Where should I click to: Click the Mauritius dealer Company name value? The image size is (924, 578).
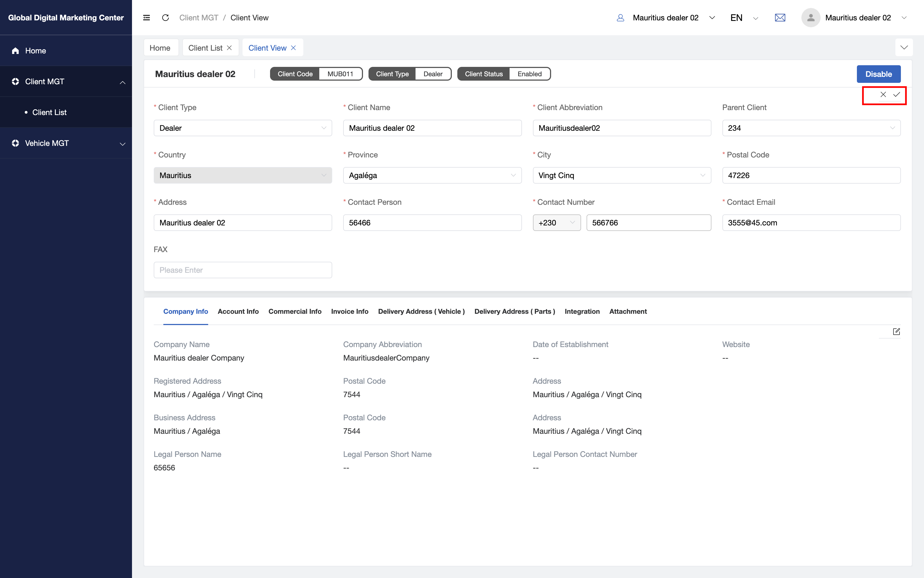199,358
